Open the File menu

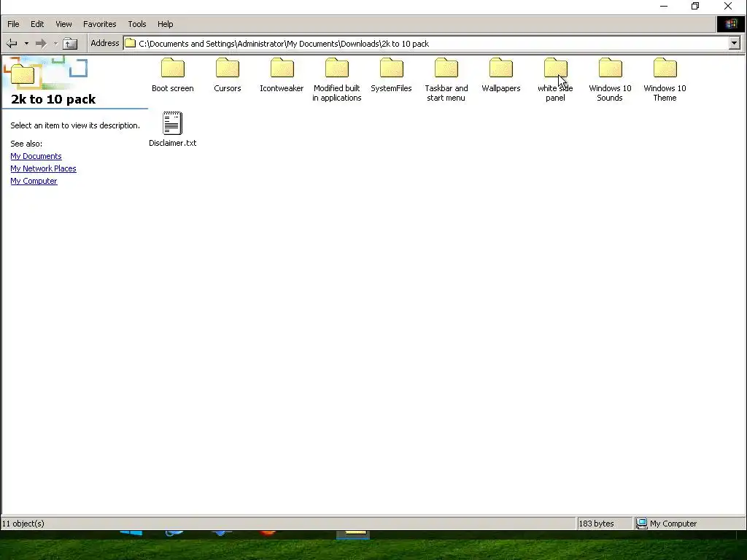pyautogui.click(x=13, y=24)
